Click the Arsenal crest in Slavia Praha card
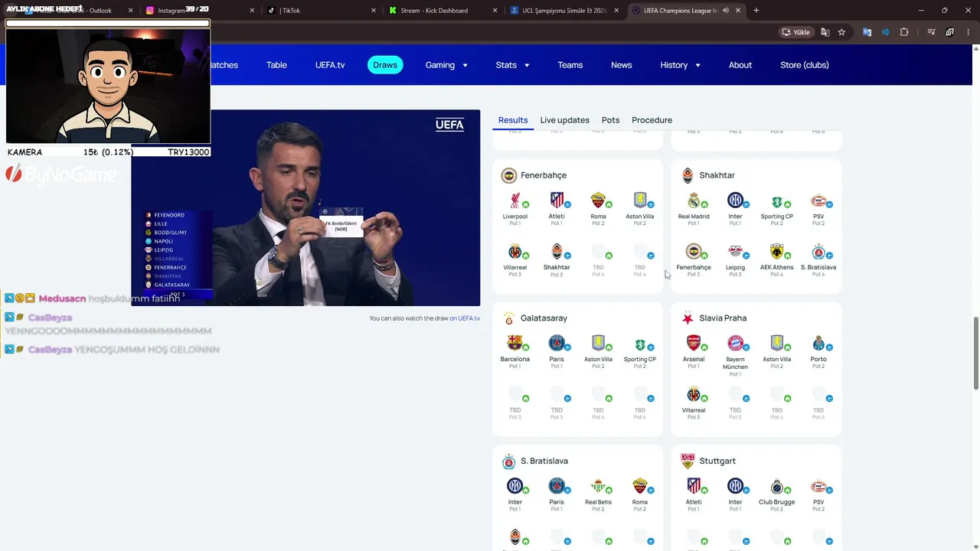 [x=694, y=343]
